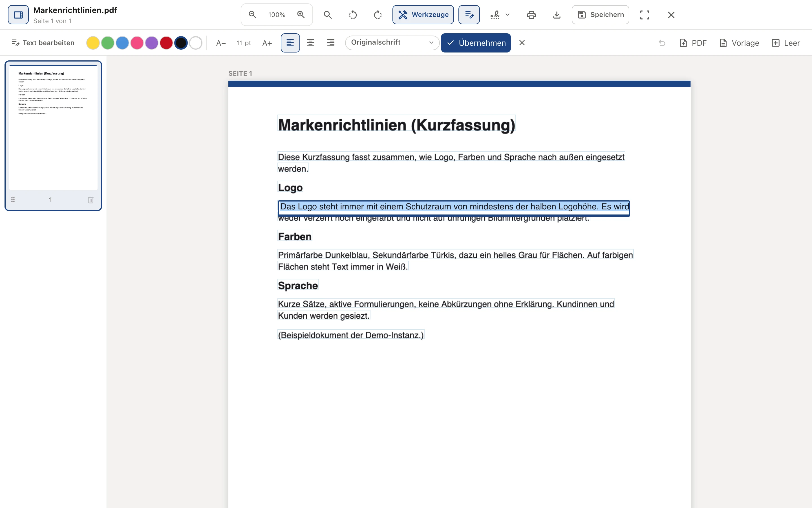Toggle the Werkzeuge tools button
Image resolution: width=812 pixels, height=508 pixels.
(x=423, y=15)
